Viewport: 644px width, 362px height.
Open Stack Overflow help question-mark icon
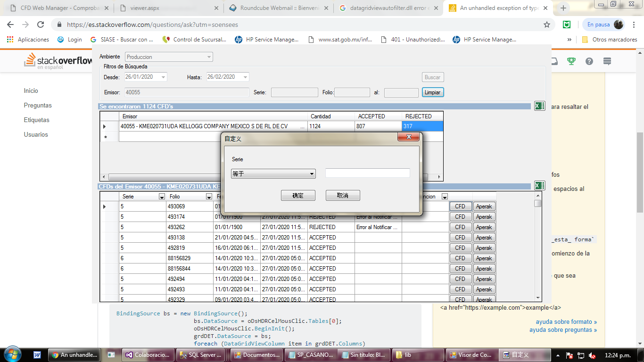pyautogui.click(x=589, y=61)
